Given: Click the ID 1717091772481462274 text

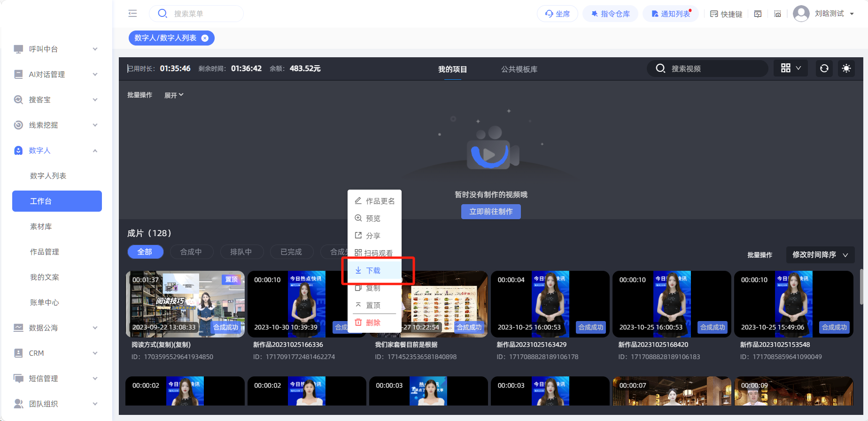Looking at the screenshot, I should pos(294,357).
